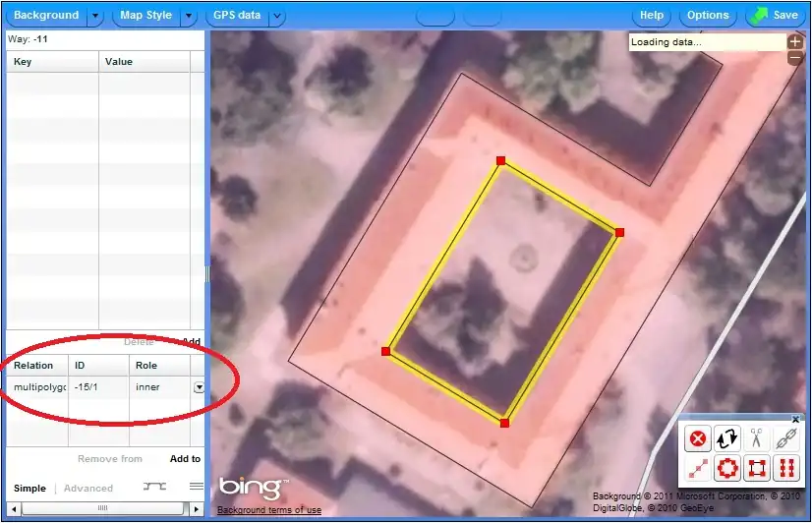
Task: Open the Background terms of use link
Action: point(268,510)
